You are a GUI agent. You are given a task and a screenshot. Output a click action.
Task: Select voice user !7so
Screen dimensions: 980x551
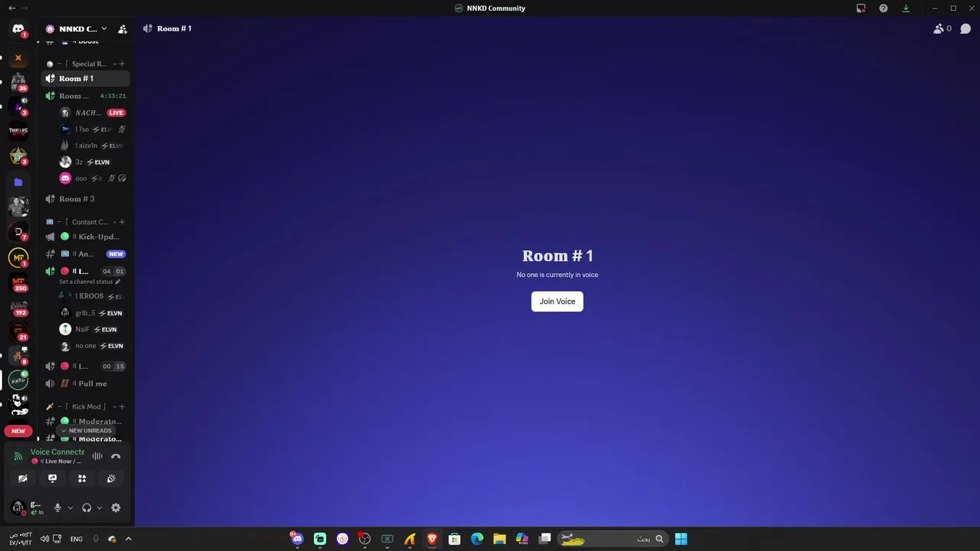[92, 129]
